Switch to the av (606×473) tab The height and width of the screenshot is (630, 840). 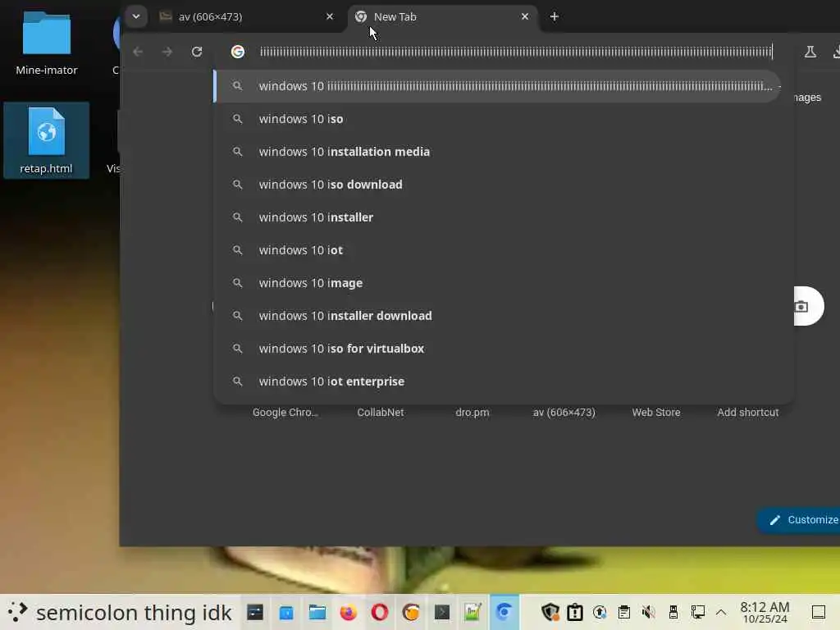click(248, 16)
